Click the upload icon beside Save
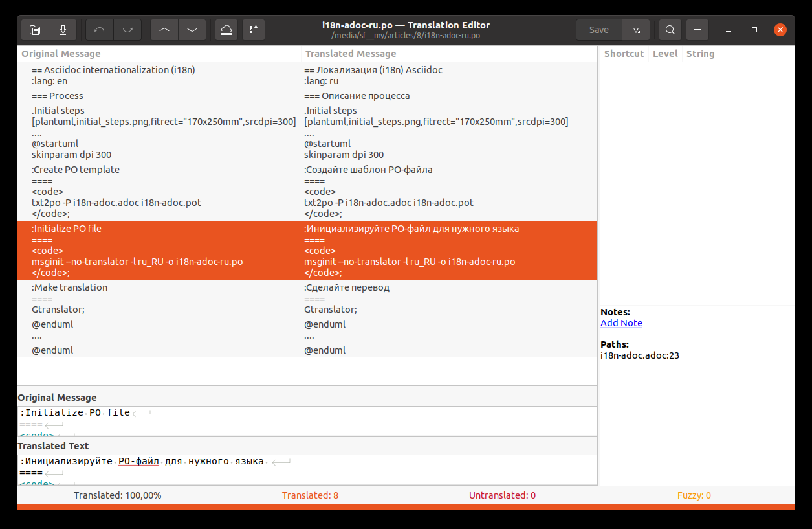Viewport: 812px width, 529px height. click(637, 30)
